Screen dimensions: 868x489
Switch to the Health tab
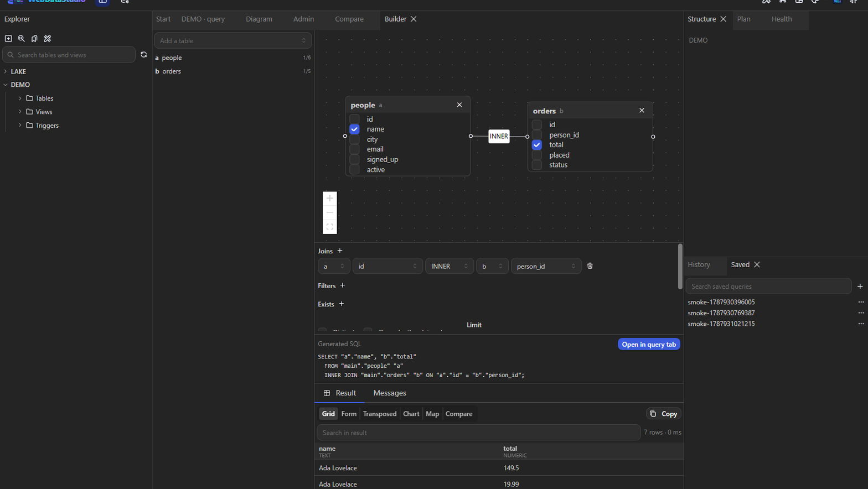[782, 19]
